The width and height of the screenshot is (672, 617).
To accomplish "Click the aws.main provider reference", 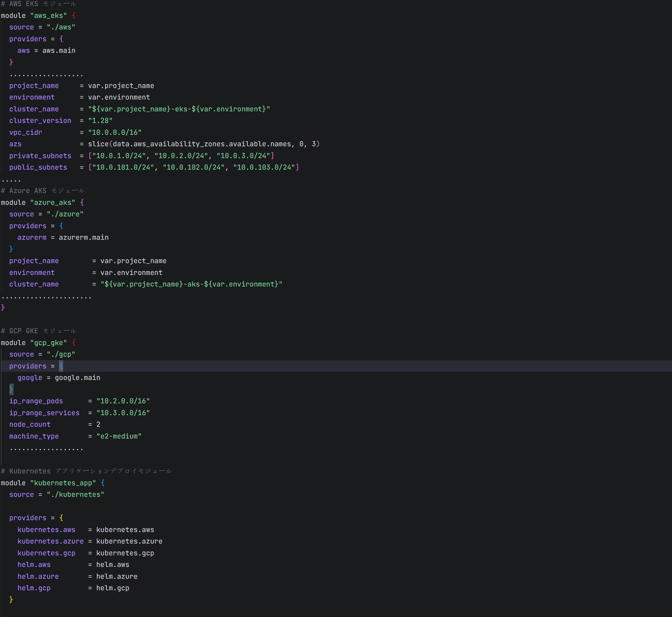I will point(59,51).
